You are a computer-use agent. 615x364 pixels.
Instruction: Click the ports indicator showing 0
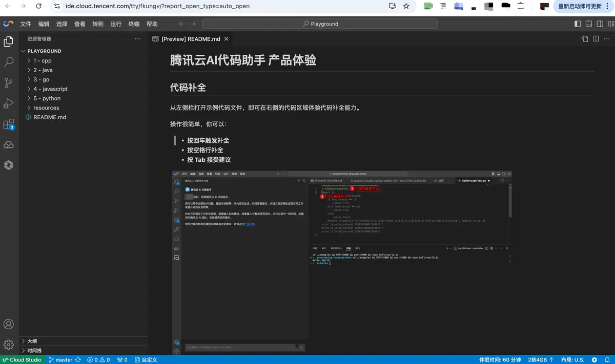tap(122, 360)
